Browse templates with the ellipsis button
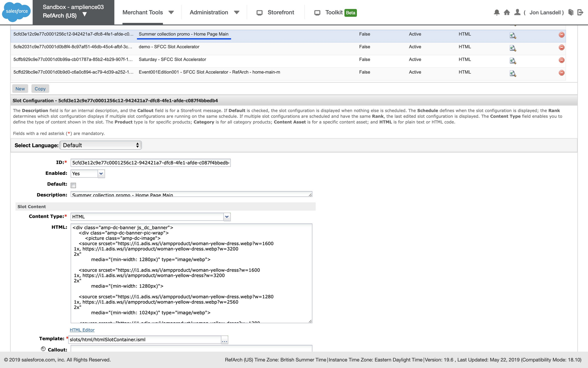 click(225, 340)
